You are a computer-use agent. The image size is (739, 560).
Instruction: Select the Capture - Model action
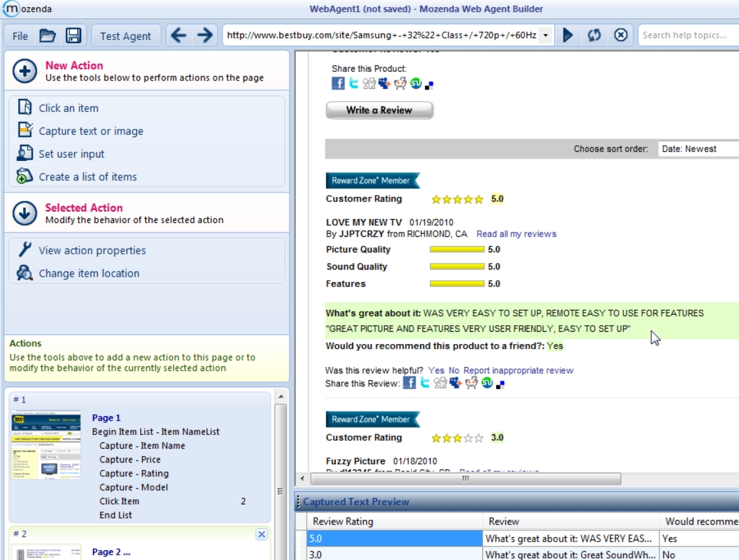pos(134,487)
